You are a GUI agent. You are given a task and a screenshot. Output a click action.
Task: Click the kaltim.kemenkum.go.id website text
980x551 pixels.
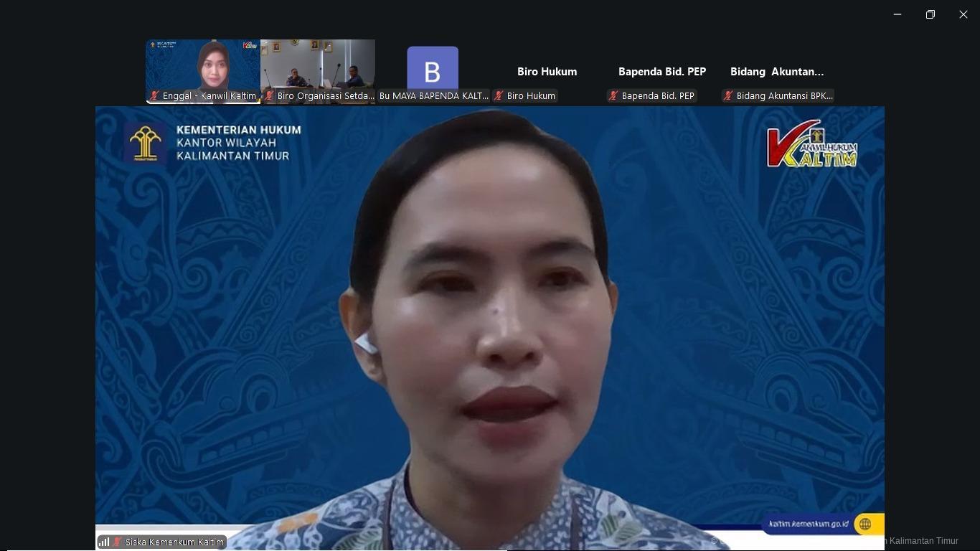(809, 524)
